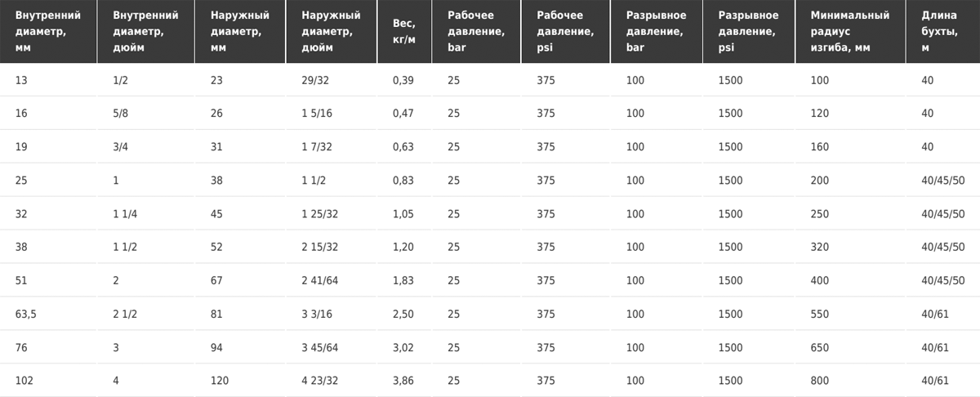Click the 'Рабочее давление, bar' header
980x397 pixels.
click(x=476, y=31)
